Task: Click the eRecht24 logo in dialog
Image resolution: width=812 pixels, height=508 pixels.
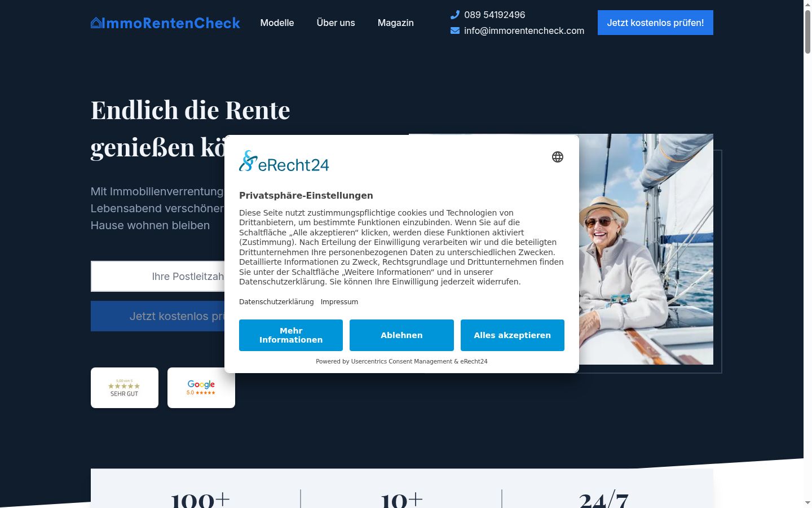Action: (284, 161)
